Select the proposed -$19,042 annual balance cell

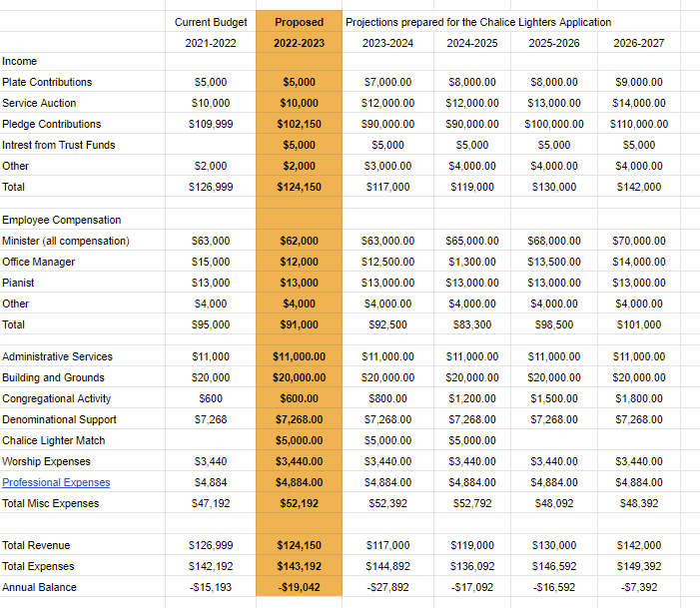pyautogui.click(x=300, y=587)
